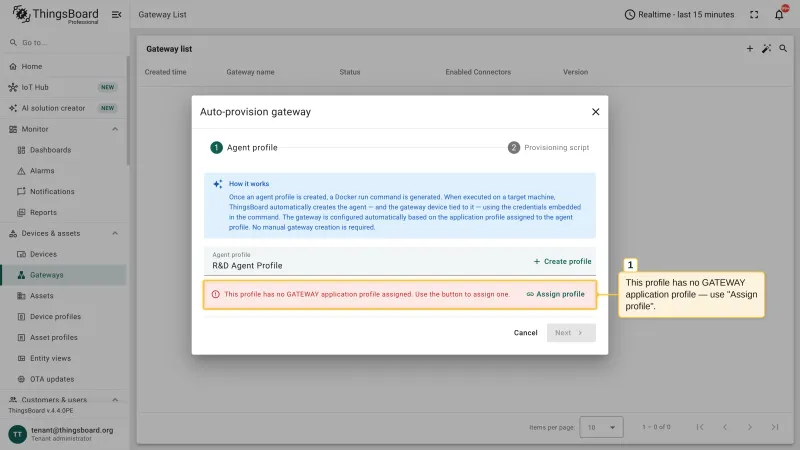This screenshot has height=450, width=800.
Task: Open notifications bell icon
Action: click(779, 15)
